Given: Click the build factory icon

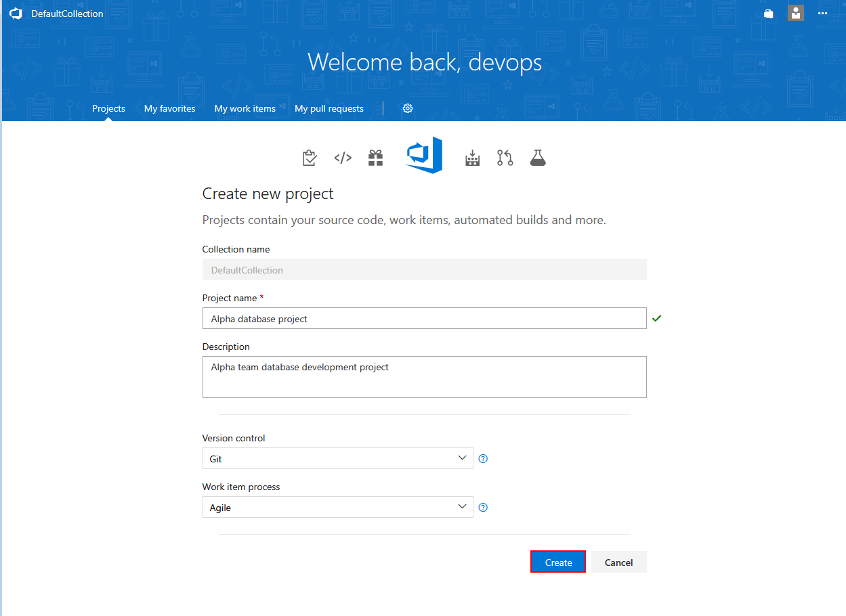Looking at the screenshot, I should pyautogui.click(x=472, y=158).
